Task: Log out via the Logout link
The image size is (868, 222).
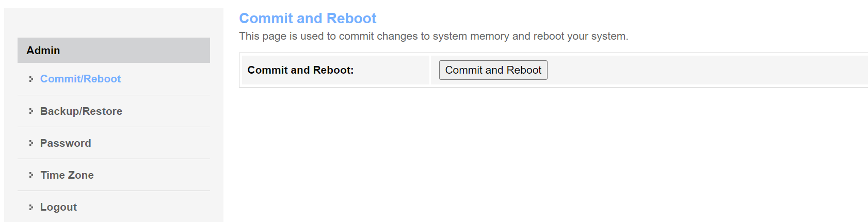Action: pos(58,207)
